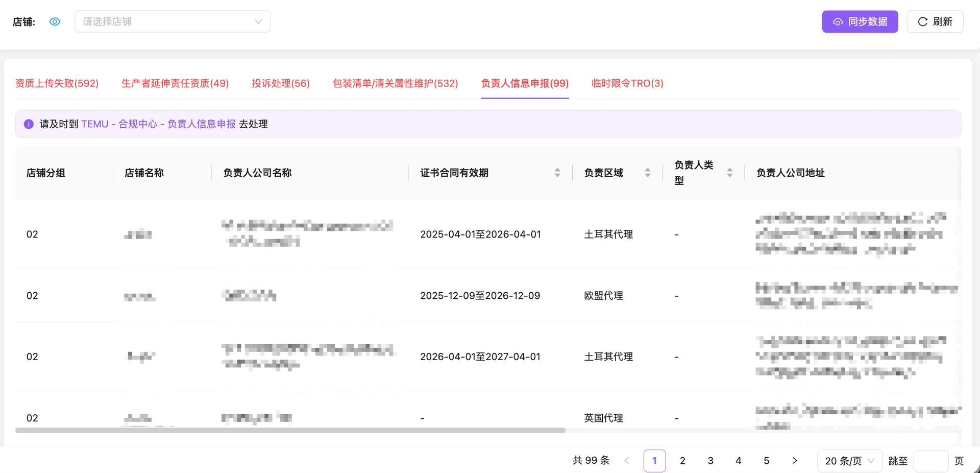Image resolution: width=980 pixels, height=473 pixels.
Task: Click 欧盟代理 region cell
Action: (x=603, y=295)
